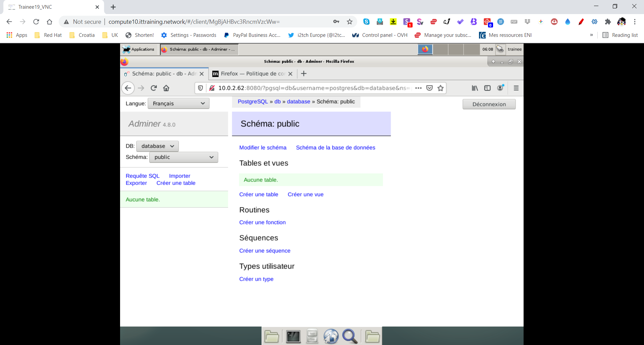Screen dimensions: 644x345
Task: Toggle Firefox sidebar view icon
Action: (x=487, y=88)
